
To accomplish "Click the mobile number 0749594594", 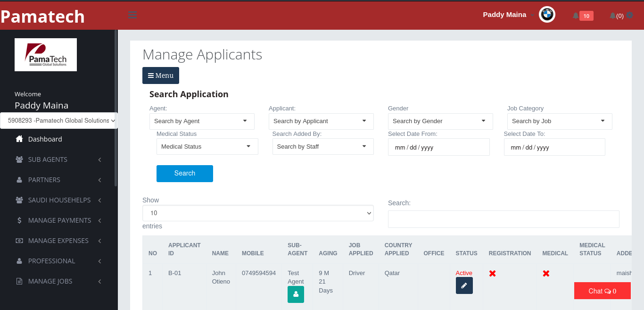I will (259, 273).
